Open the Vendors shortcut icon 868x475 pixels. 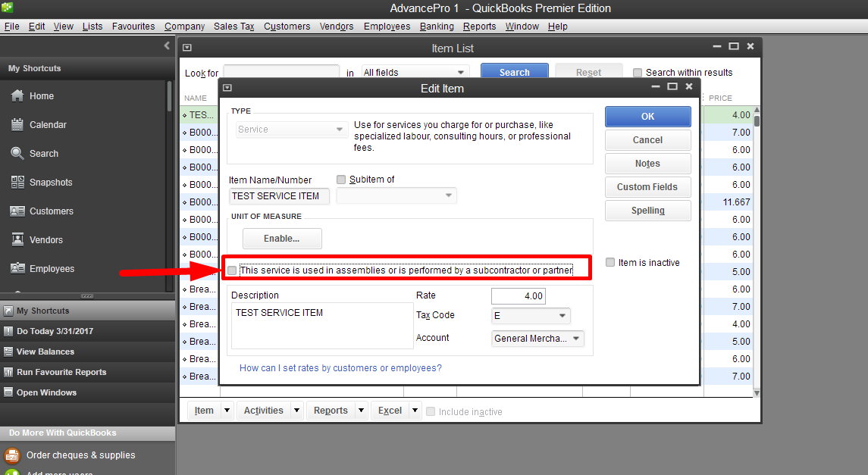pyautogui.click(x=17, y=240)
